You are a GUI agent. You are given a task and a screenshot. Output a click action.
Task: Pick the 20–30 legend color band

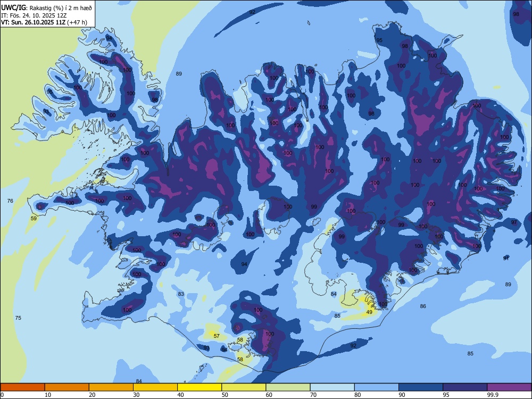pyautogui.click(x=111, y=387)
